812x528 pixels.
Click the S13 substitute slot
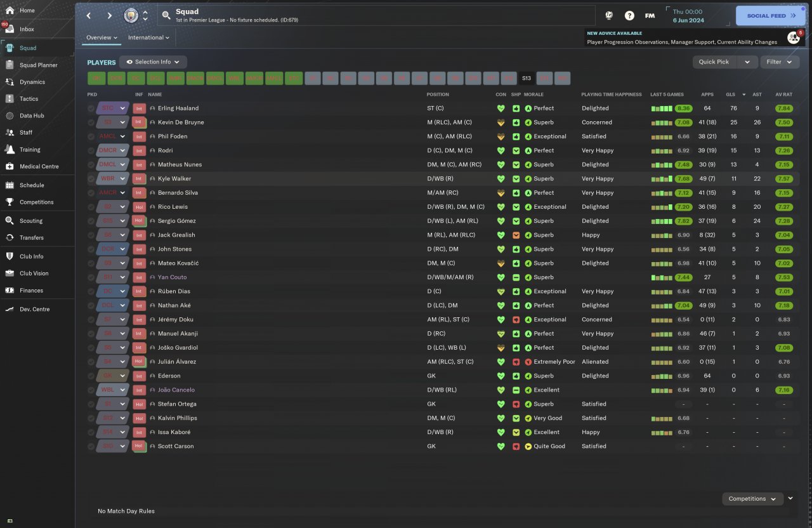click(x=527, y=79)
